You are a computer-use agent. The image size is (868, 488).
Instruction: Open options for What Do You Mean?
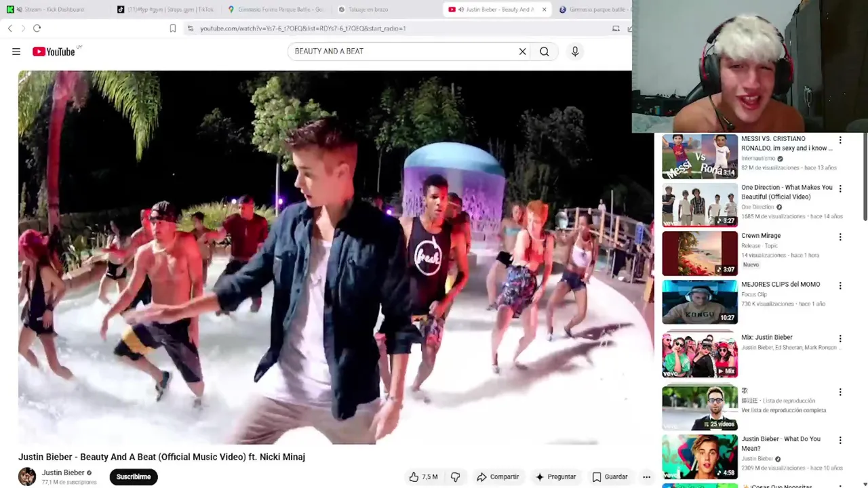point(840,441)
